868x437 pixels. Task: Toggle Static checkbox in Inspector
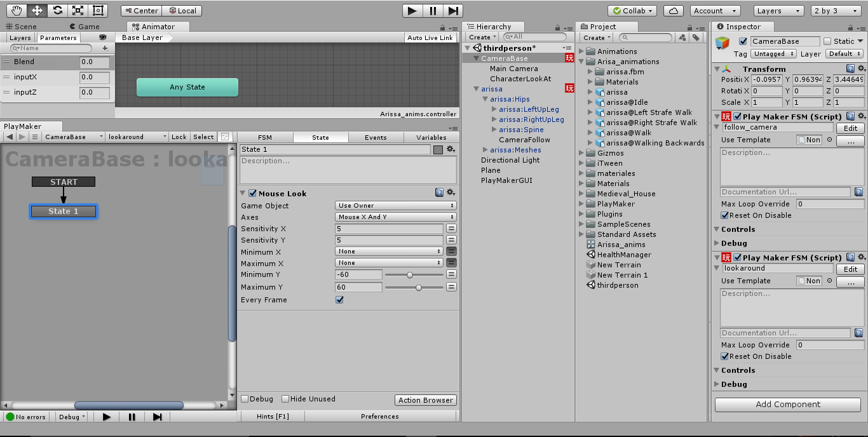coord(827,41)
